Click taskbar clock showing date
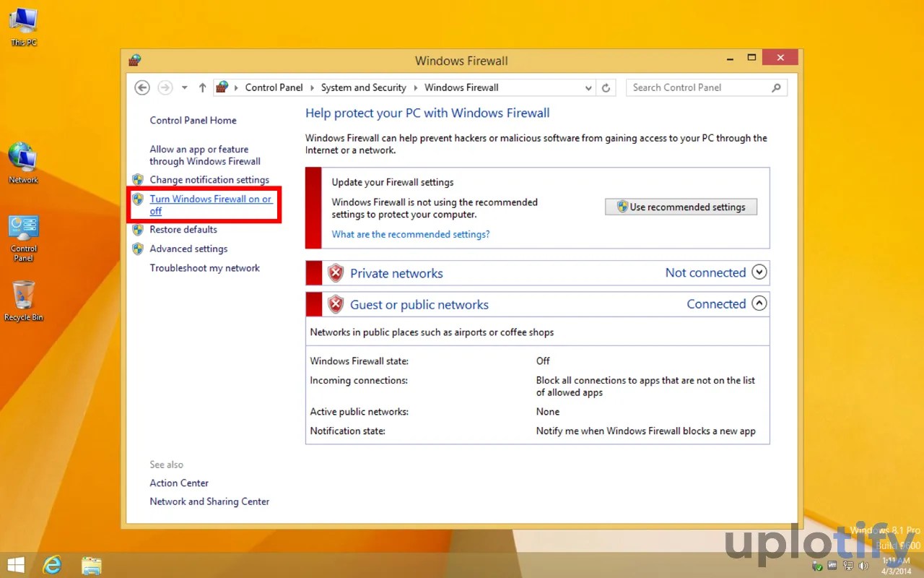This screenshot has height=578, width=924. click(x=896, y=566)
